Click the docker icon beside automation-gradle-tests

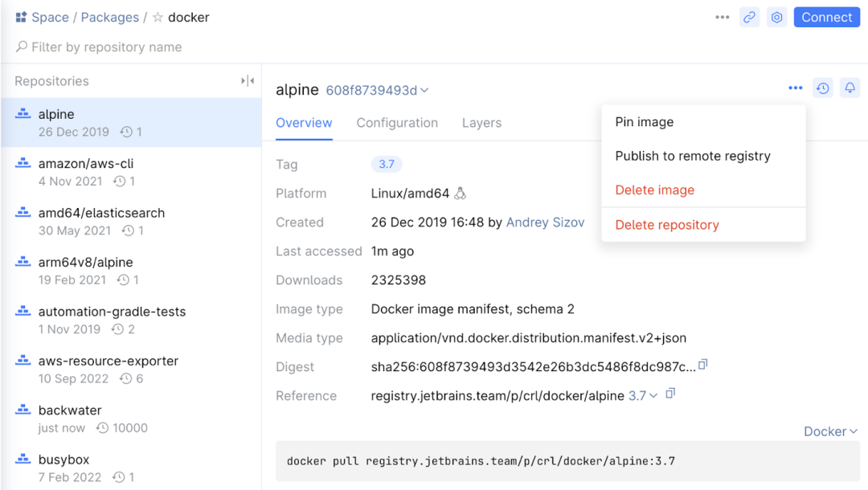click(x=23, y=310)
